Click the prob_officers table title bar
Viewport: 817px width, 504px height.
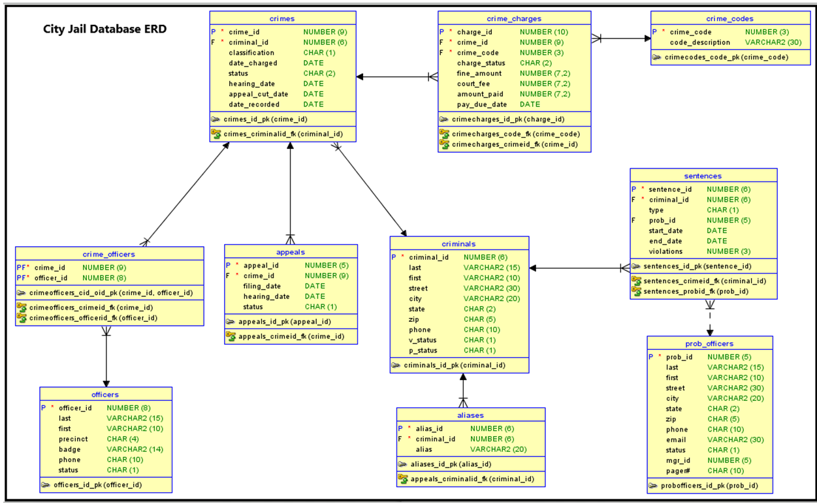click(x=710, y=343)
